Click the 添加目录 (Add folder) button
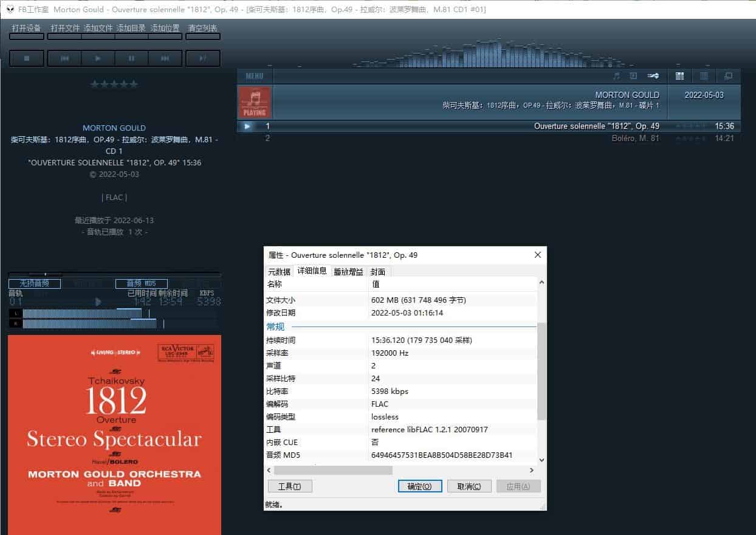Image resolution: width=756 pixels, height=535 pixels. tap(131, 31)
